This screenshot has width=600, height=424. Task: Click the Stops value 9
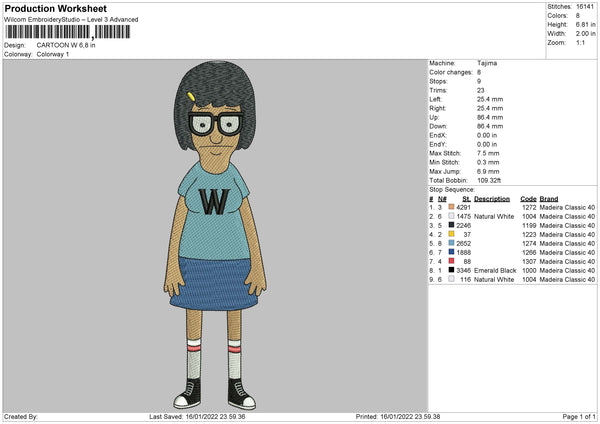[x=479, y=81]
